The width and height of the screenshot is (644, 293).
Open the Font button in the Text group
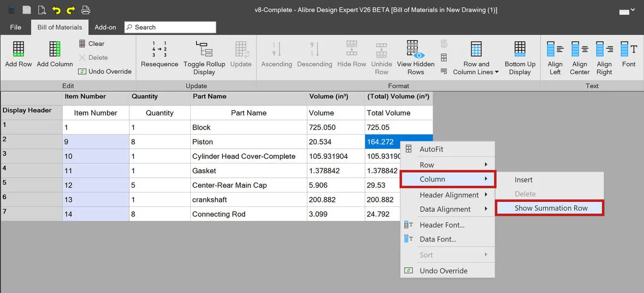pos(629,54)
